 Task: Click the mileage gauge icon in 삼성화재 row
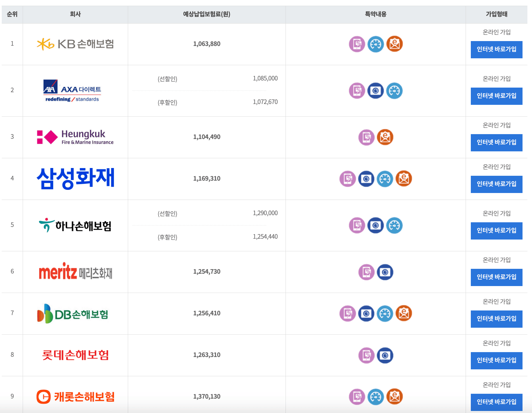tap(385, 179)
